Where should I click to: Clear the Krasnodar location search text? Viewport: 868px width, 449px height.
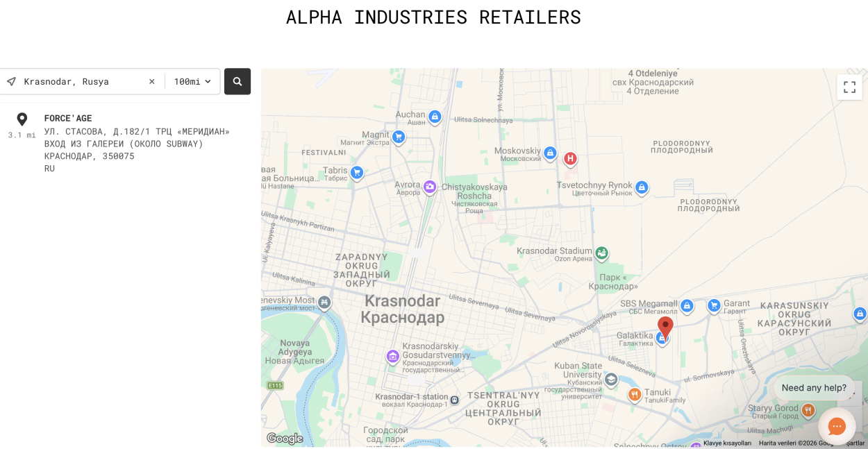pos(151,81)
